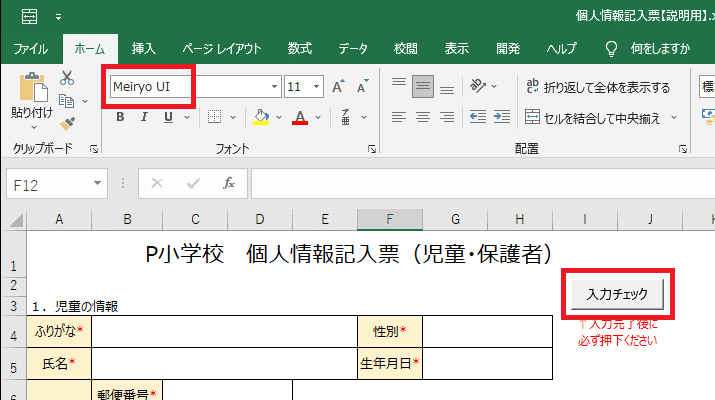Open alignment settings dialog launcher

pyautogui.click(x=683, y=149)
